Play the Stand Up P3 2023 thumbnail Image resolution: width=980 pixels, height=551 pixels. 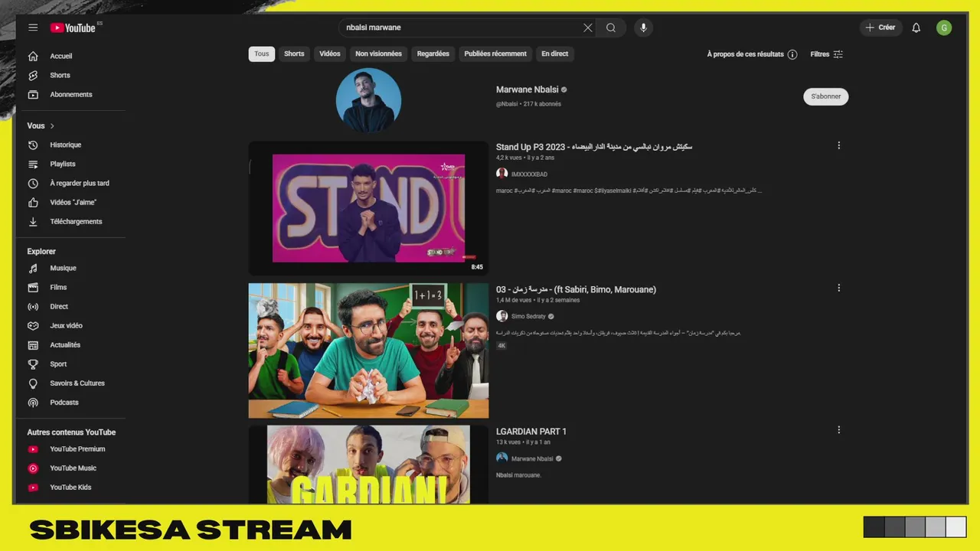point(368,208)
